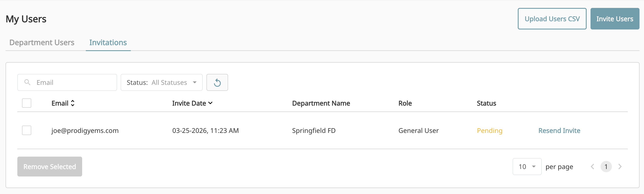Open the Status All Statuses dropdown
The width and height of the screenshot is (644, 194).
pos(161,82)
